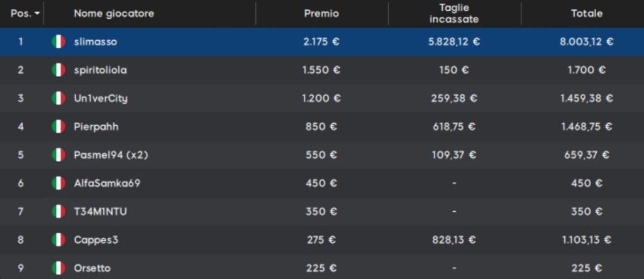Screen dimensions: 644x279
Task: Click the flag icon beside Orsetto
Action: coord(58,268)
